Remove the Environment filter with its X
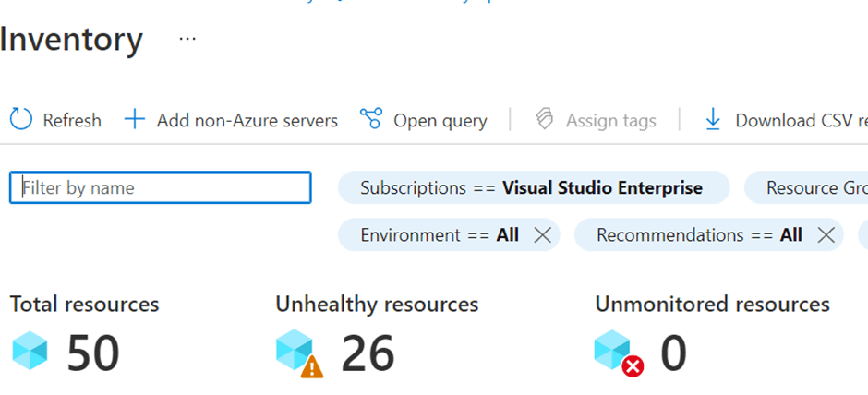Image resolution: width=868 pixels, height=395 pixels. (542, 235)
